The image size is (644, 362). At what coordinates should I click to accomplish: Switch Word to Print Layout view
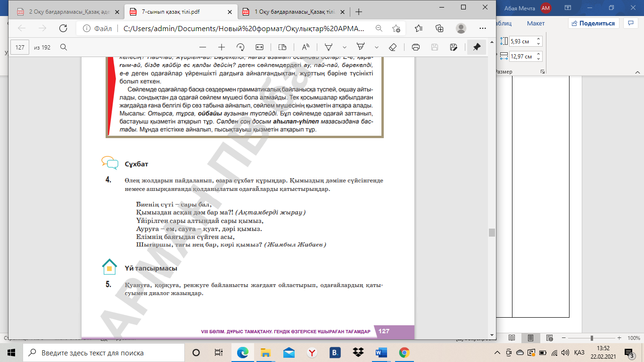point(531,338)
